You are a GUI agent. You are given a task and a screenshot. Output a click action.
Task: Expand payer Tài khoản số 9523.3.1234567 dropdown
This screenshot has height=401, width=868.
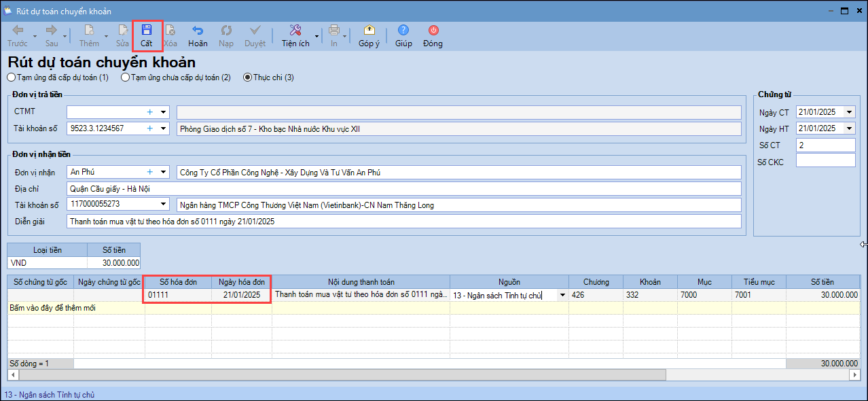163,128
